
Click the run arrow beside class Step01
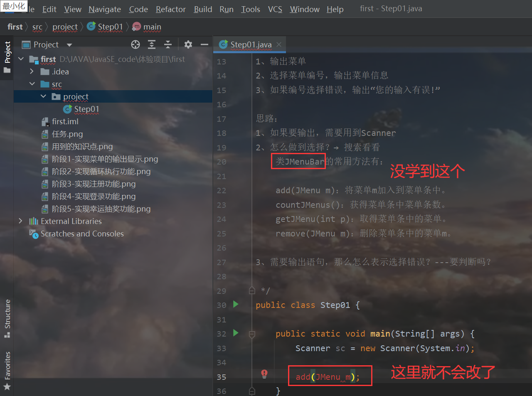(x=236, y=305)
